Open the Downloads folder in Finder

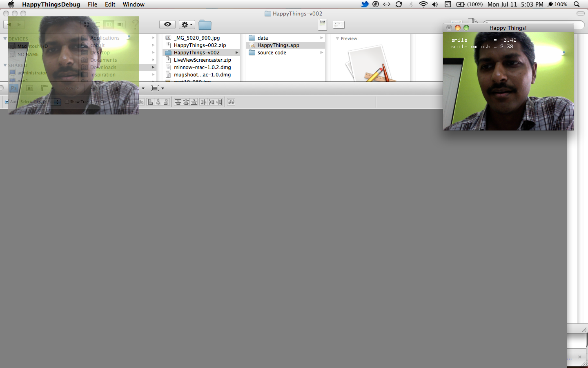[x=103, y=67]
